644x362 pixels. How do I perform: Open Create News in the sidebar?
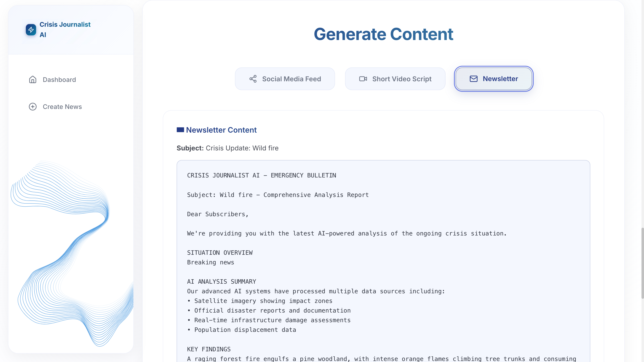[62, 107]
